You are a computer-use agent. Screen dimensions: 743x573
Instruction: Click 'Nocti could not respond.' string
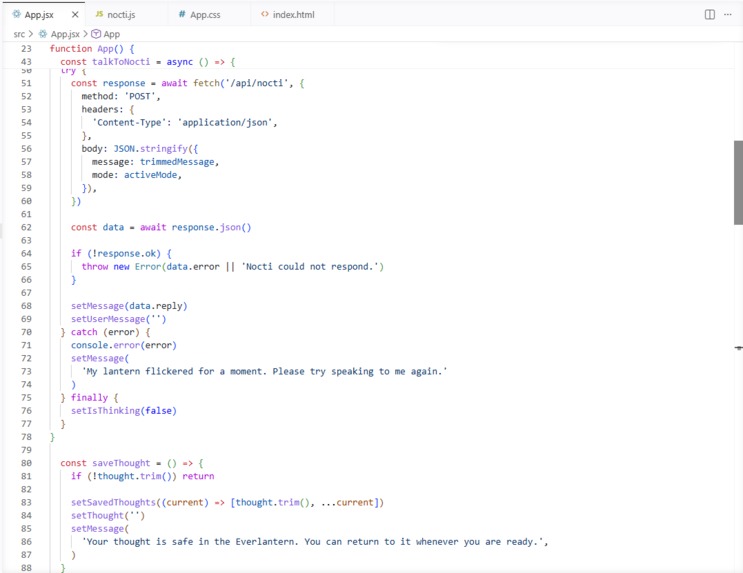tap(310, 267)
